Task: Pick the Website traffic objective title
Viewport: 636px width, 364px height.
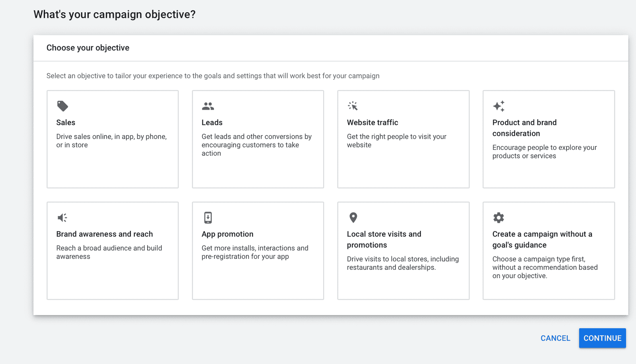Action: [372, 122]
